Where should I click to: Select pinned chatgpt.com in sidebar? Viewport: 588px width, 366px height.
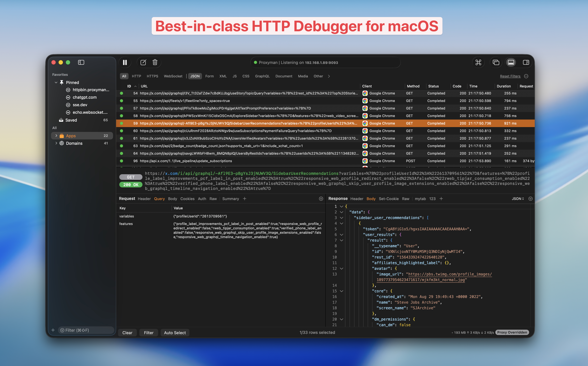pos(84,97)
